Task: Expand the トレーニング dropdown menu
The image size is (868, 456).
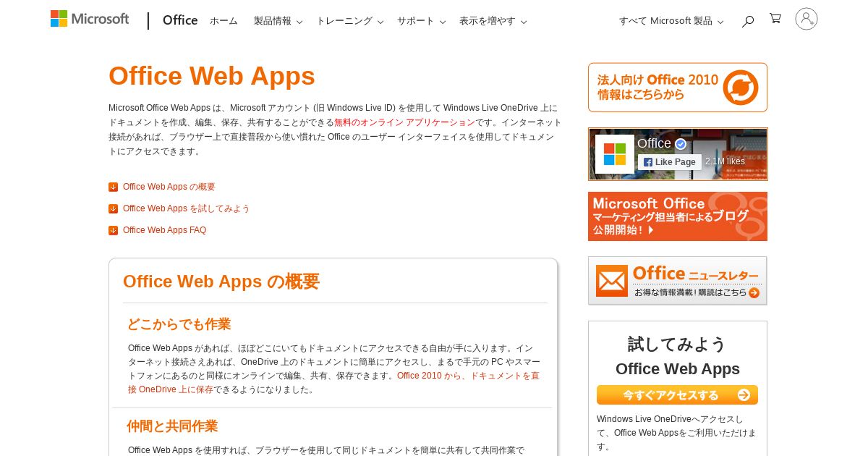Action: pyautogui.click(x=349, y=21)
